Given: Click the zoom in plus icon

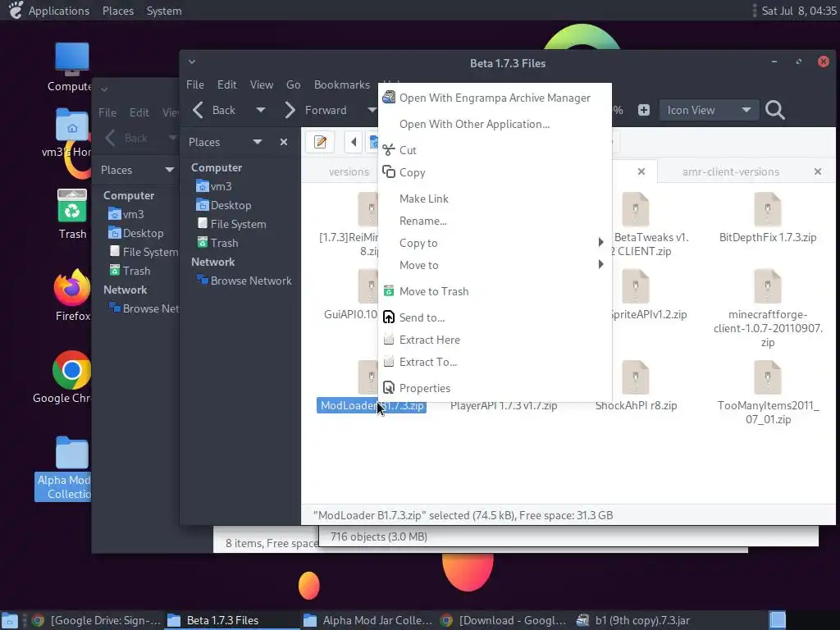Looking at the screenshot, I should tap(643, 111).
